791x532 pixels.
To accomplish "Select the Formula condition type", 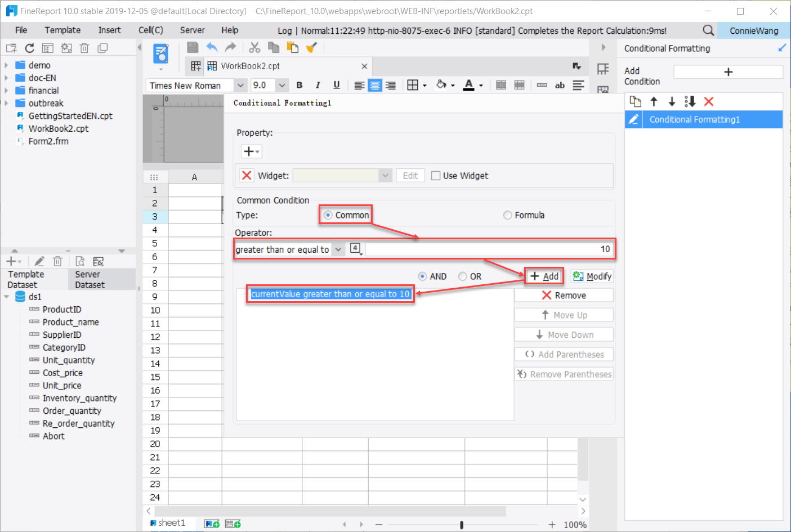I will [x=507, y=214].
